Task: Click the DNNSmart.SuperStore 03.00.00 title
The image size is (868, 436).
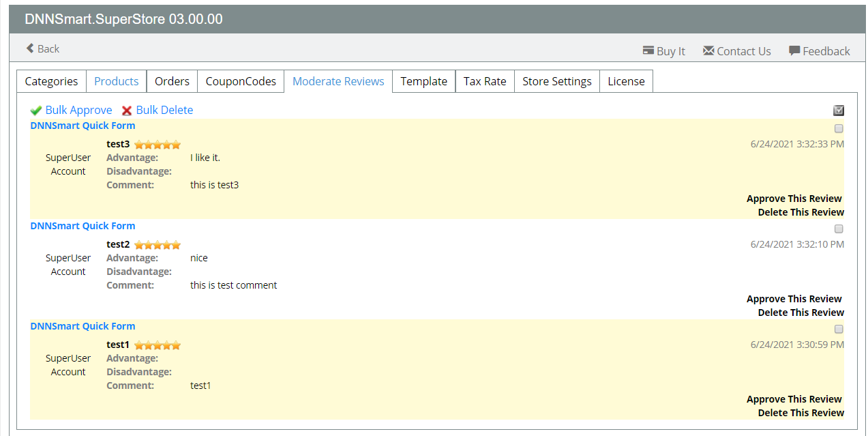Action: coord(123,19)
